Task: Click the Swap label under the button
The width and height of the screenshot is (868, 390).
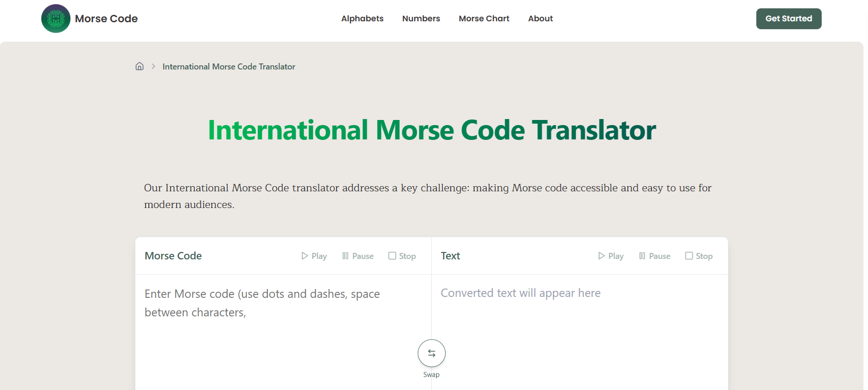Action: click(431, 375)
